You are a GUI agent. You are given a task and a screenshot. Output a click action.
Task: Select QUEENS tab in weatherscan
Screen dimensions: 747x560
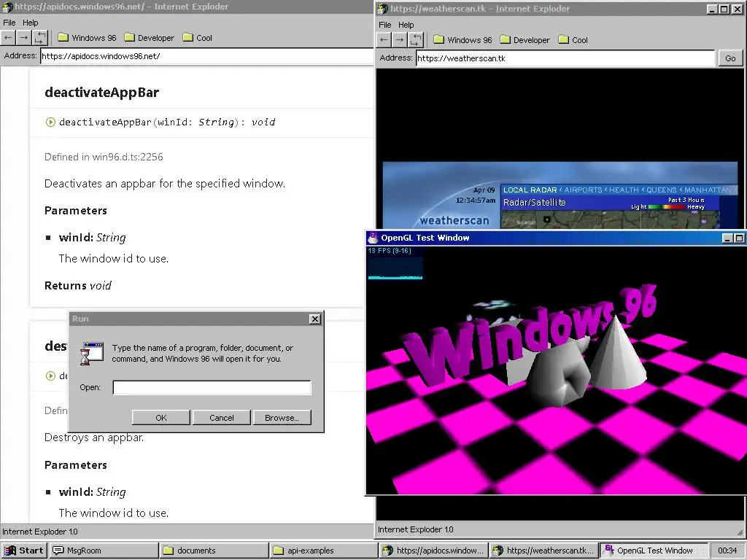(x=661, y=190)
